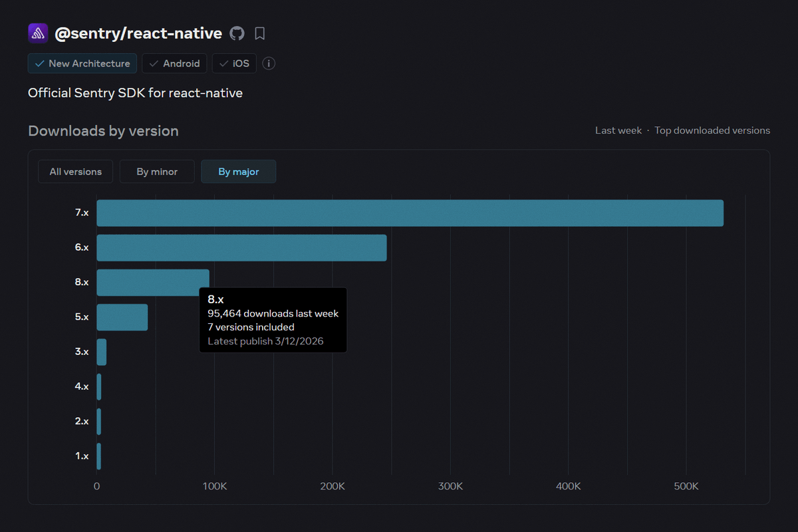This screenshot has height=532, width=798.
Task: Click the 'Last week' label
Action: point(618,130)
